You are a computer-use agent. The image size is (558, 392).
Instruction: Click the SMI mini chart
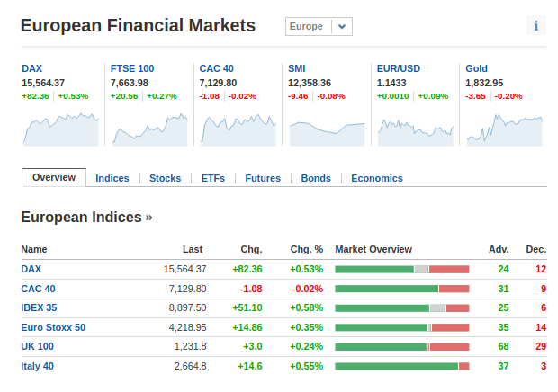pyautogui.click(x=328, y=133)
